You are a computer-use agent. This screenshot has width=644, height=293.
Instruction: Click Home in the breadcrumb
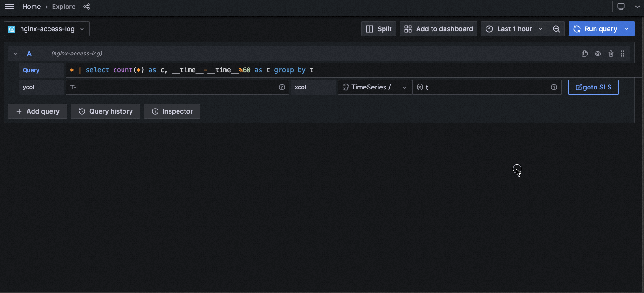coord(31,7)
